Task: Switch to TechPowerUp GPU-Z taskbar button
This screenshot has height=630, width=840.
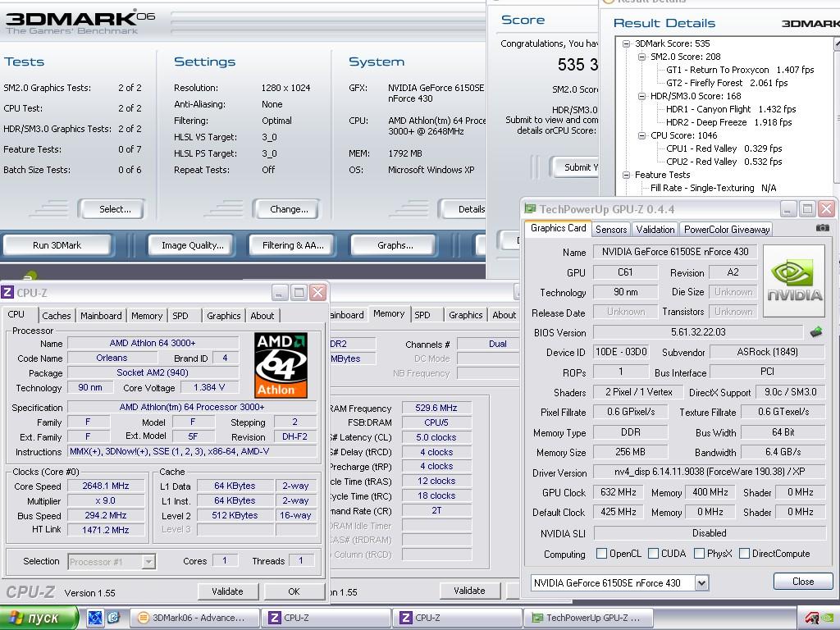Action: pos(588,618)
